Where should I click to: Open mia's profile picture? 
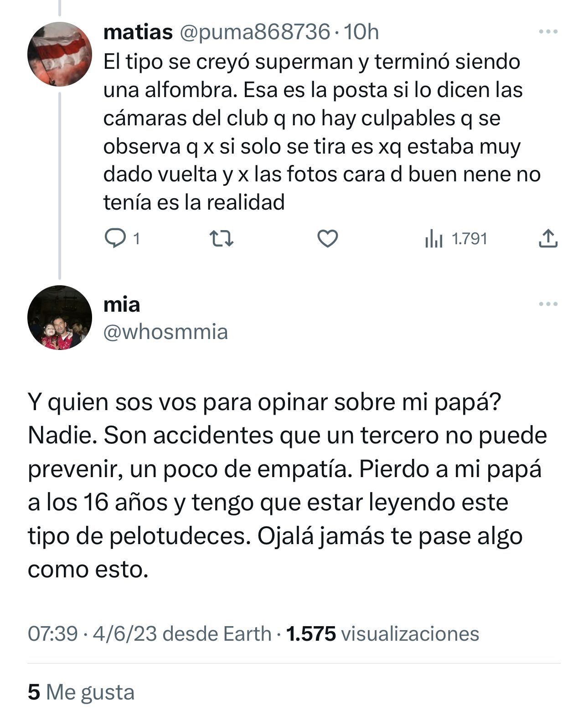[60, 318]
